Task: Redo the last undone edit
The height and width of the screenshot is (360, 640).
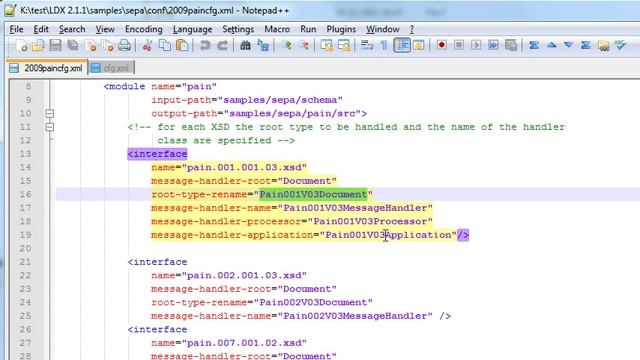Action: 222,45
